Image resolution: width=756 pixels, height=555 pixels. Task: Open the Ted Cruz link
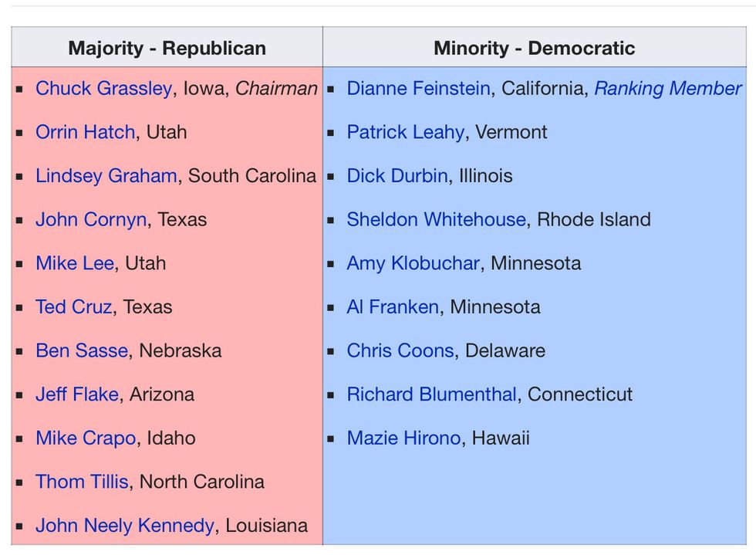point(74,306)
